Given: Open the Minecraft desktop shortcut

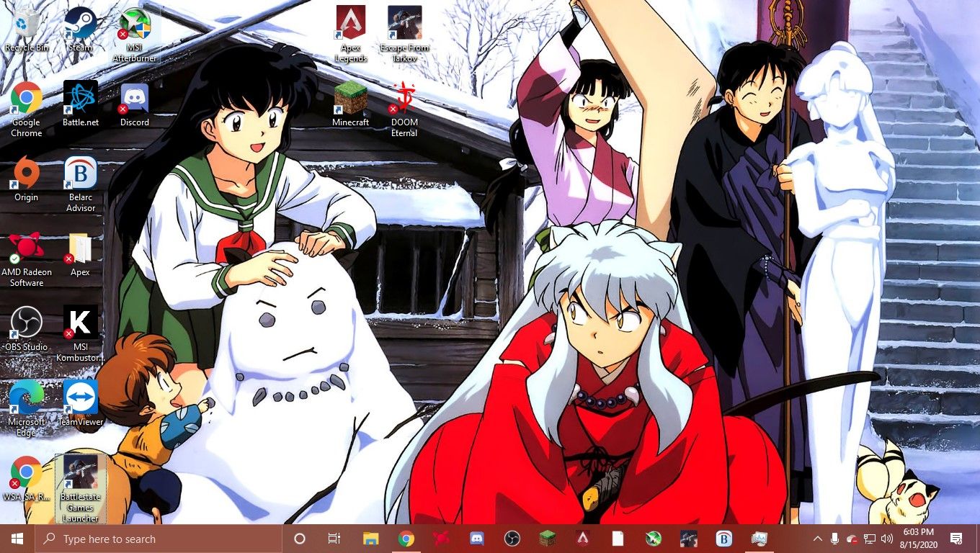Looking at the screenshot, I should point(350,97).
